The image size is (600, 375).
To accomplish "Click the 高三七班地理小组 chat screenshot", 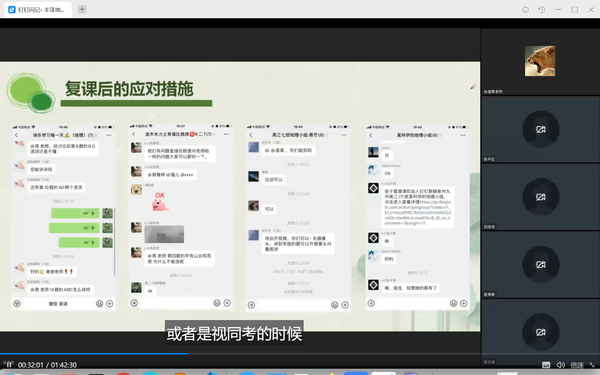I will pos(298,217).
